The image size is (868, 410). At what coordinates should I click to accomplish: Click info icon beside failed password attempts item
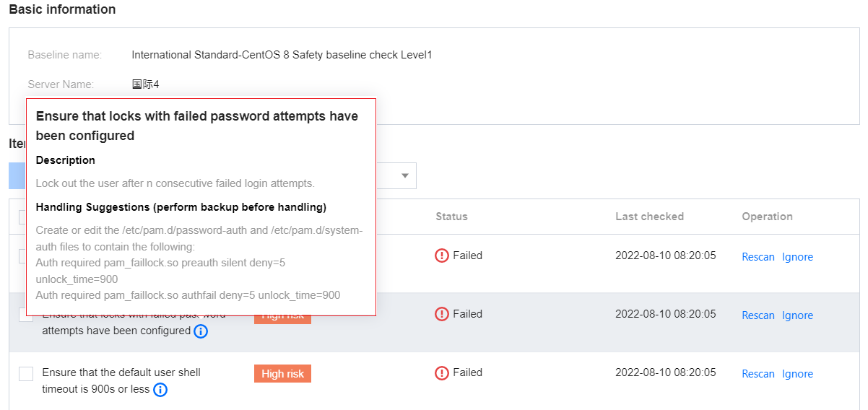201,331
